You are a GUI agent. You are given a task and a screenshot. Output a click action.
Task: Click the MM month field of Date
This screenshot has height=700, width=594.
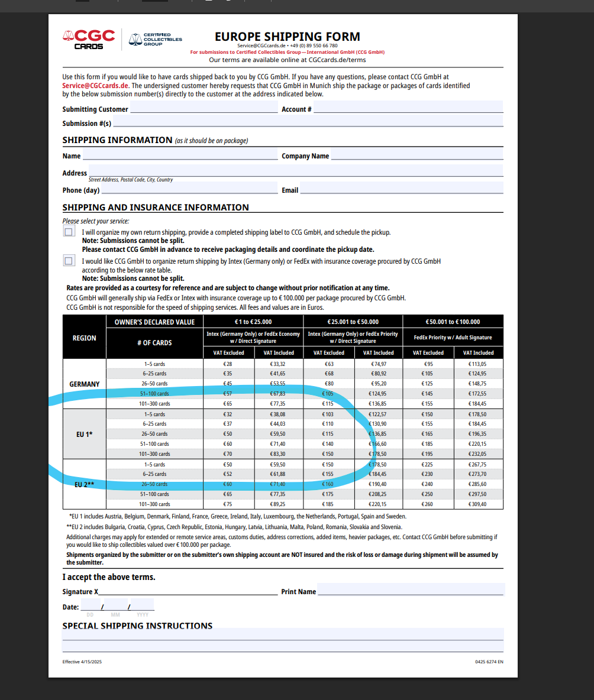pos(116,605)
